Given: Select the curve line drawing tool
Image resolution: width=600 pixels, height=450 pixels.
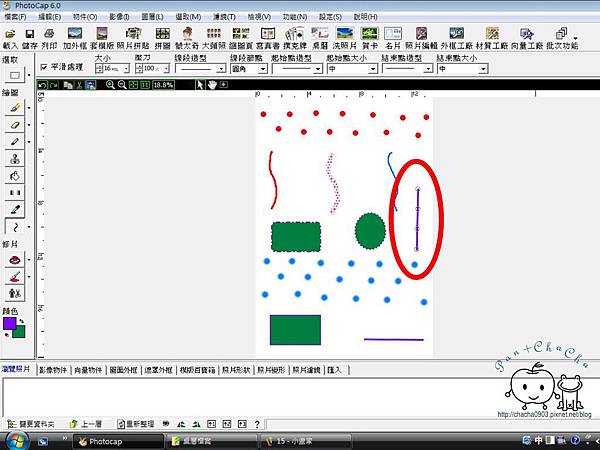Looking at the screenshot, I should pos(15,227).
